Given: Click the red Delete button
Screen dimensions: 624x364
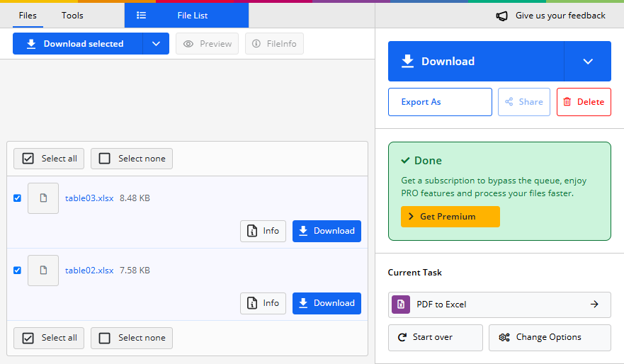Looking at the screenshot, I should 584,102.
